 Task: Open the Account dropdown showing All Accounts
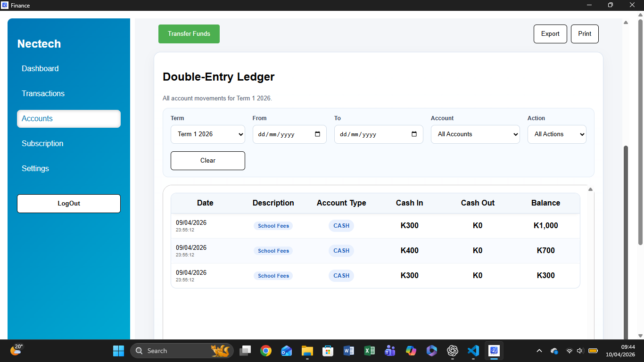click(x=475, y=134)
